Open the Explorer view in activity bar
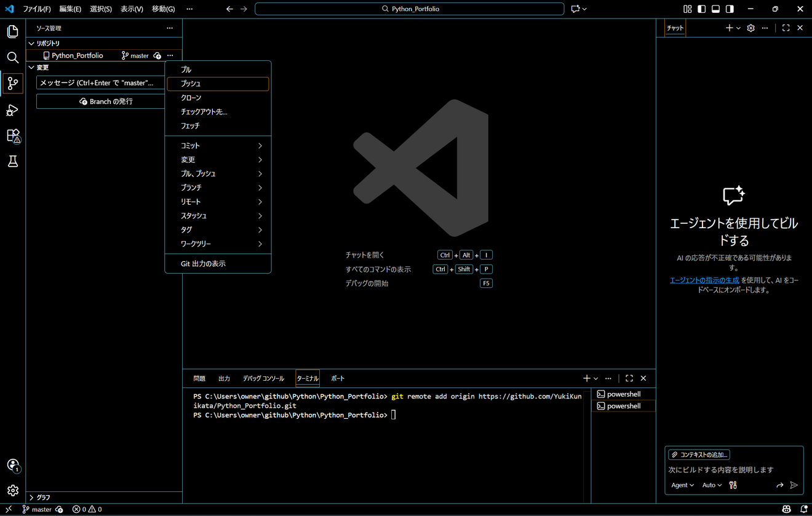Image resolution: width=812 pixels, height=516 pixels. click(12, 31)
